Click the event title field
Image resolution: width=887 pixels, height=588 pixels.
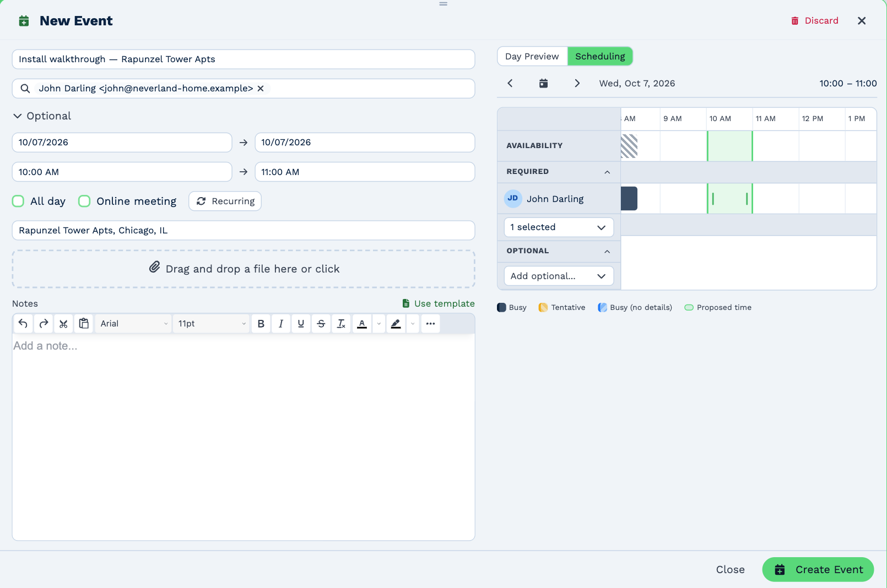tap(244, 59)
